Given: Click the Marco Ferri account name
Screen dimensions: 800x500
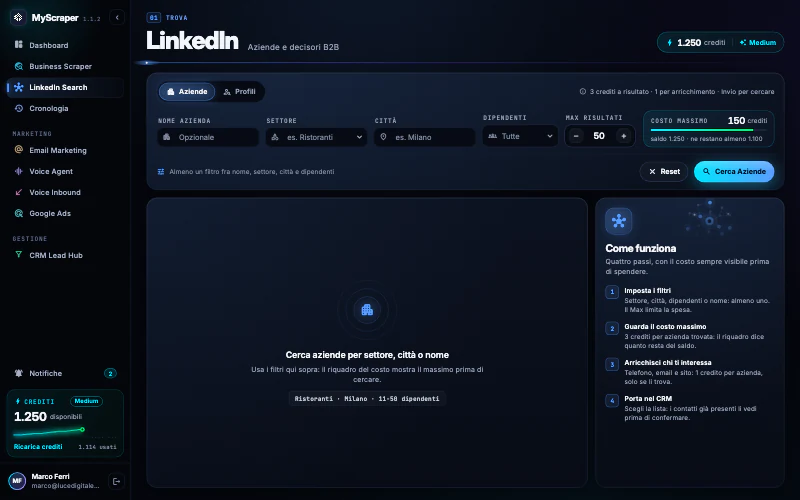Looking at the screenshot, I should [50, 476].
